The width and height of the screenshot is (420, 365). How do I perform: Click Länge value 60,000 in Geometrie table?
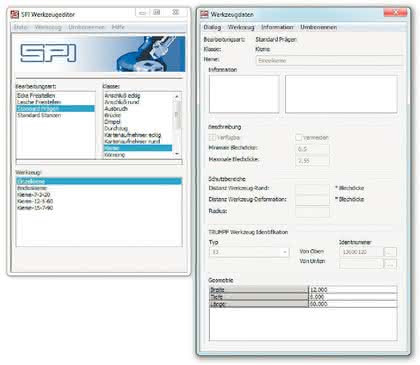tap(353, 304)
